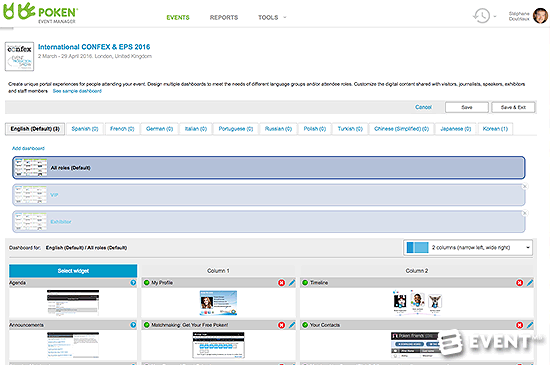Screen dimensions: 550x365
Task: Click the Cancel link
Action: [423, 107]
